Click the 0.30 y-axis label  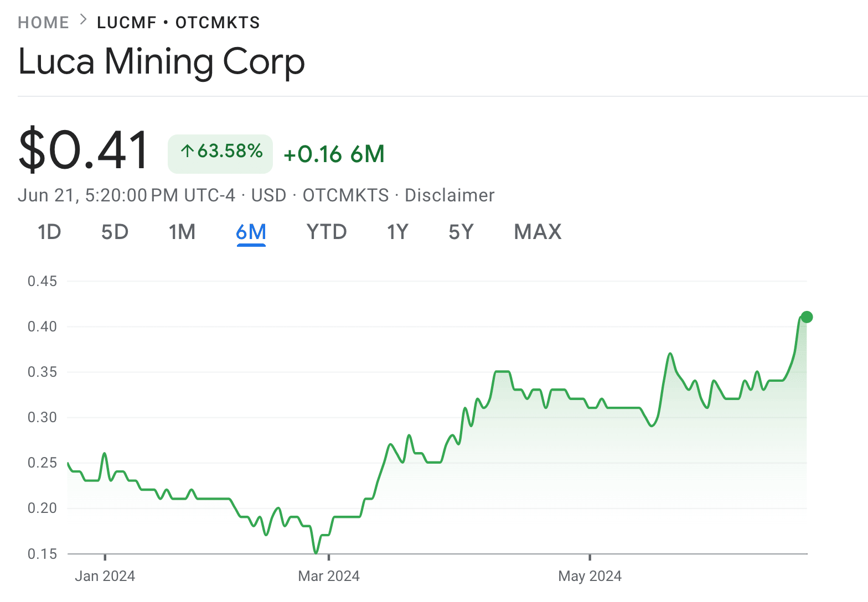[43, 417]
